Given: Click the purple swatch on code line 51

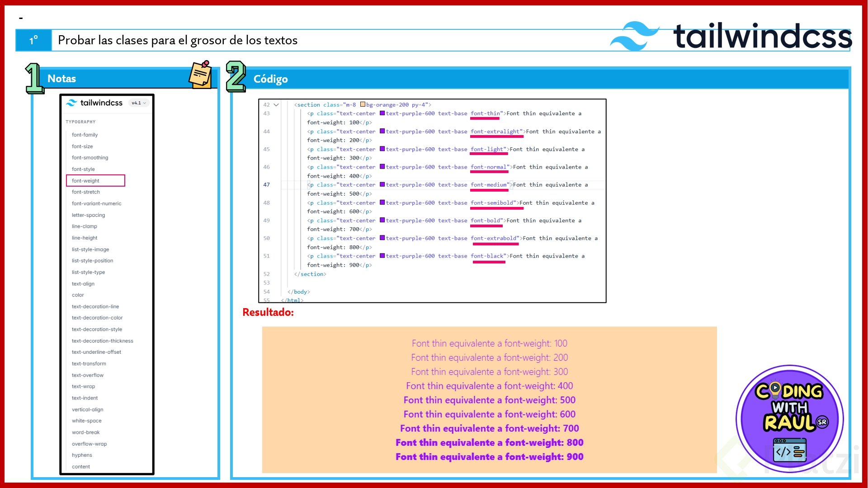Looking at the screenshot, I should coord(382,256).
